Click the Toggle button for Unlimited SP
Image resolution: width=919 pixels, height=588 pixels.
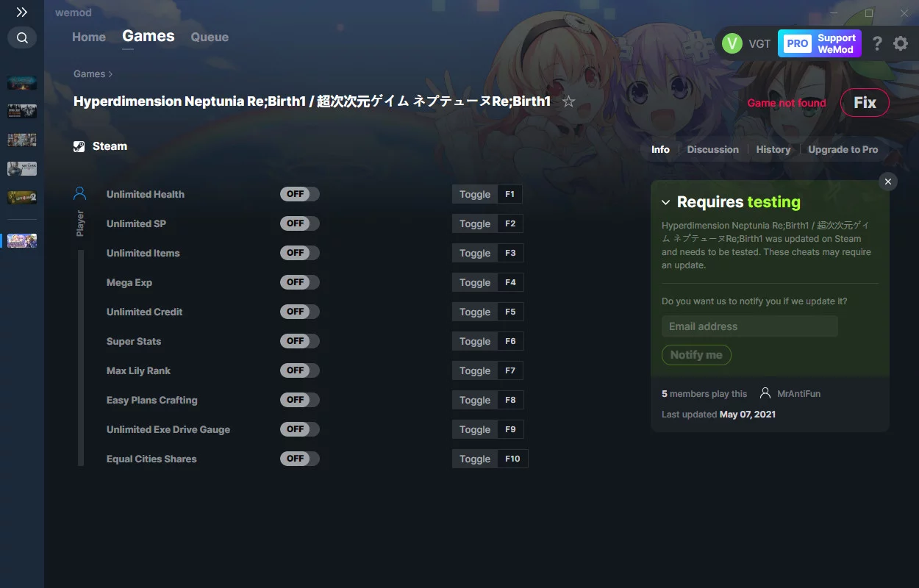[475, 223]
